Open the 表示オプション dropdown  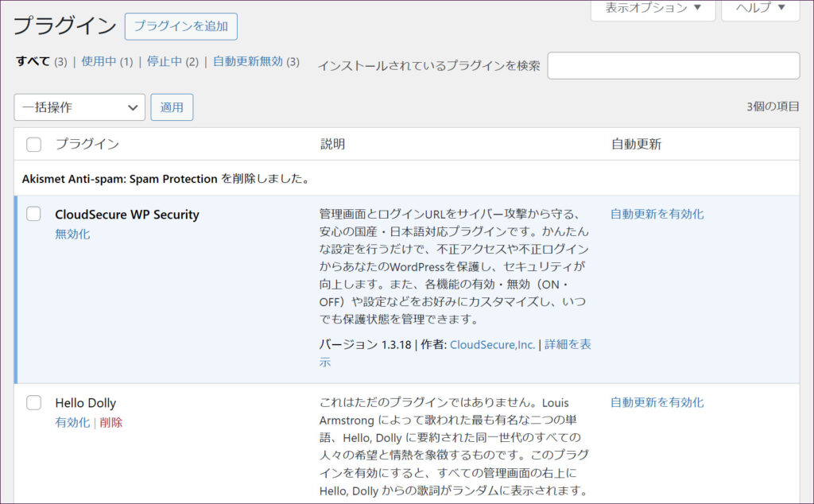pos(653,8)
